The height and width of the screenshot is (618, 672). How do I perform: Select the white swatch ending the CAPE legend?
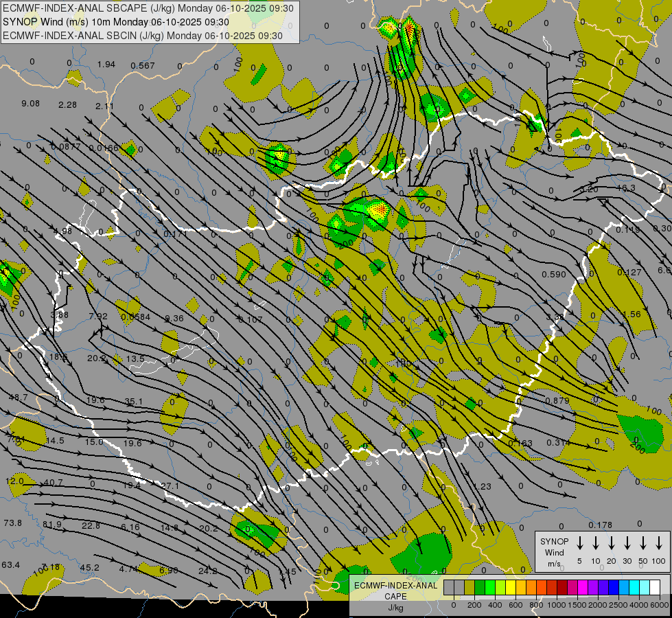point(654,587)
